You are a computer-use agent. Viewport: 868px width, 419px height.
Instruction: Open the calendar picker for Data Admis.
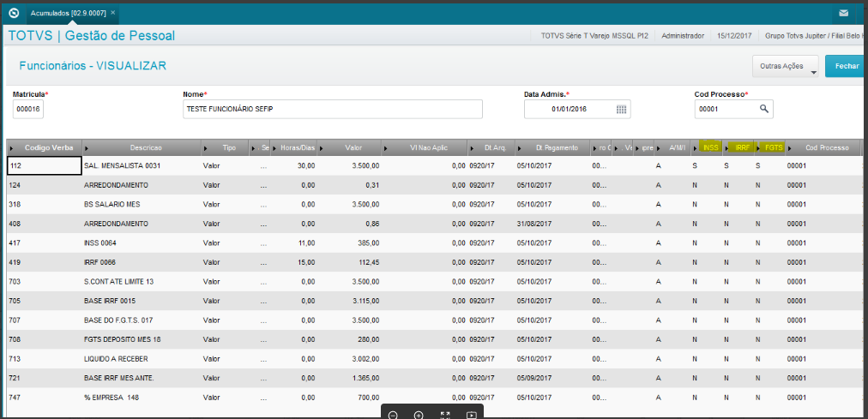[621, 110]
